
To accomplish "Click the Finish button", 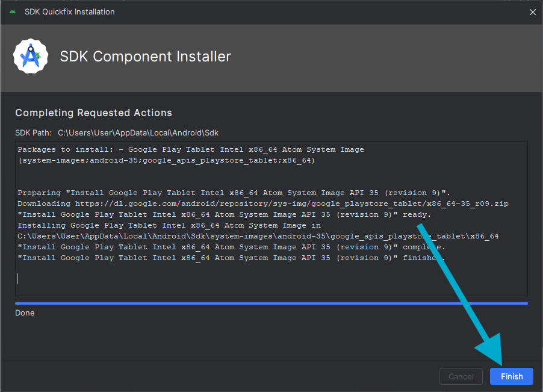I will [511, 376].
